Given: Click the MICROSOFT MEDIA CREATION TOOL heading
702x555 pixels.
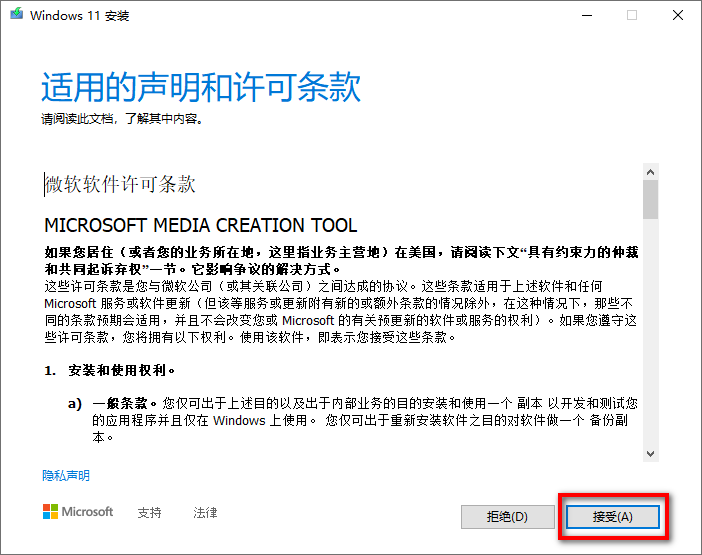Looking at the screenshot, I should point(200,225).
